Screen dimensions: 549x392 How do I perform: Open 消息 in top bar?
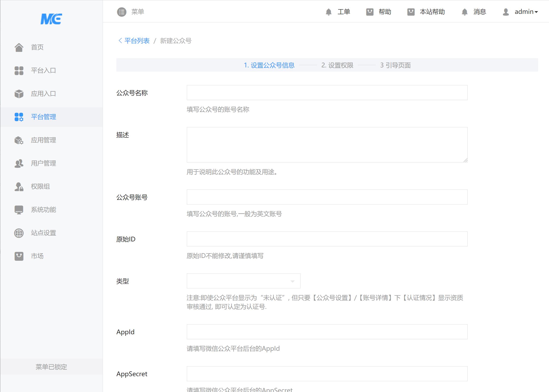(x=480, y=12)
